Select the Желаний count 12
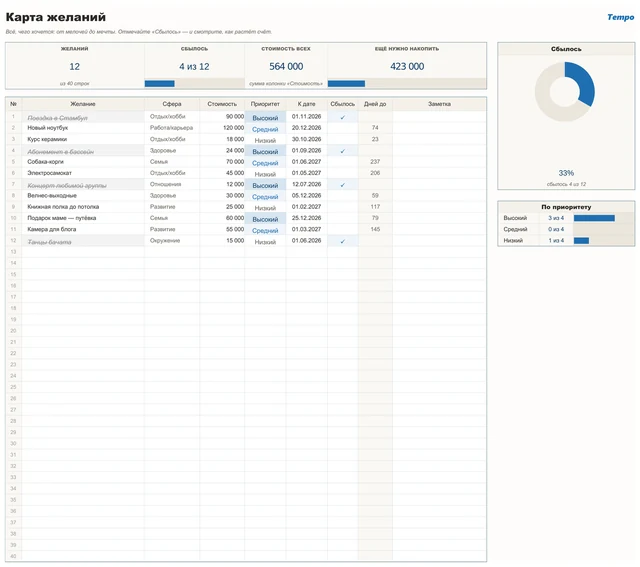Viewport: 640px width, 567px height. click(74, 67)
